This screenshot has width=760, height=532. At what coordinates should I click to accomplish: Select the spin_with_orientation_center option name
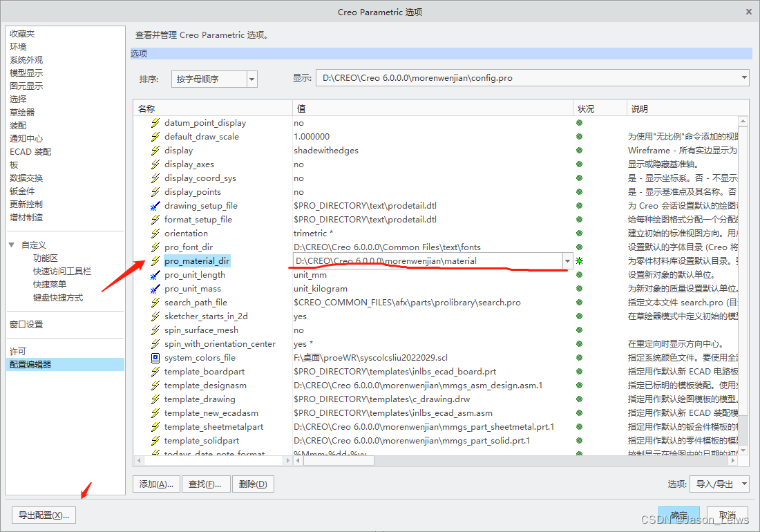click(220, 343)
